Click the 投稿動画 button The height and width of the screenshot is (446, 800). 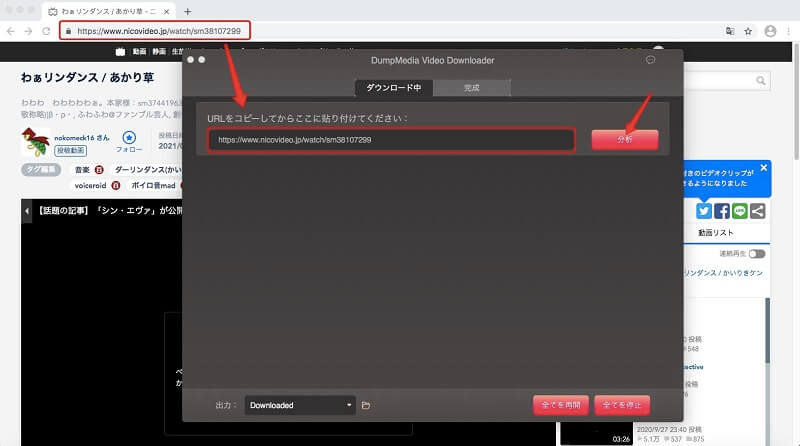pyautogui.click(x=70, y=151)
